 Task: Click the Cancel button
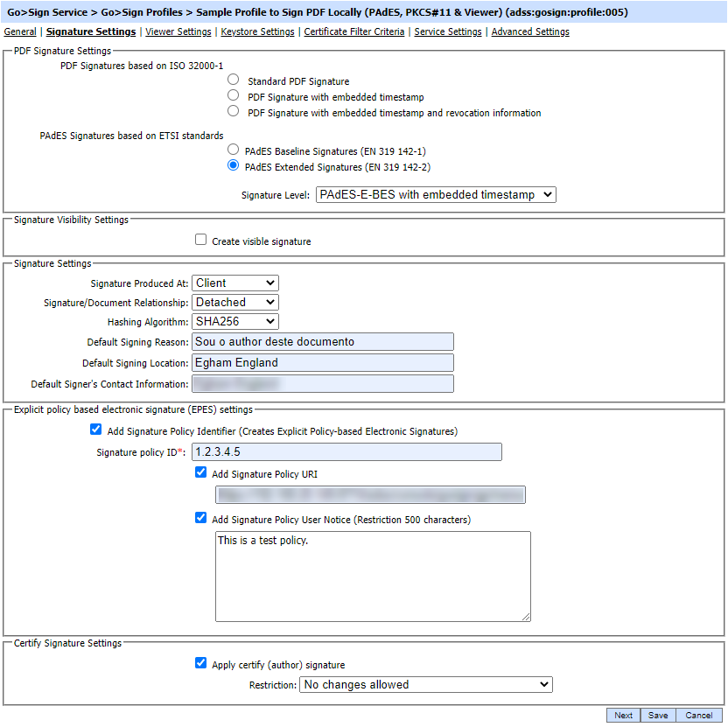click(x=699, y=716)
